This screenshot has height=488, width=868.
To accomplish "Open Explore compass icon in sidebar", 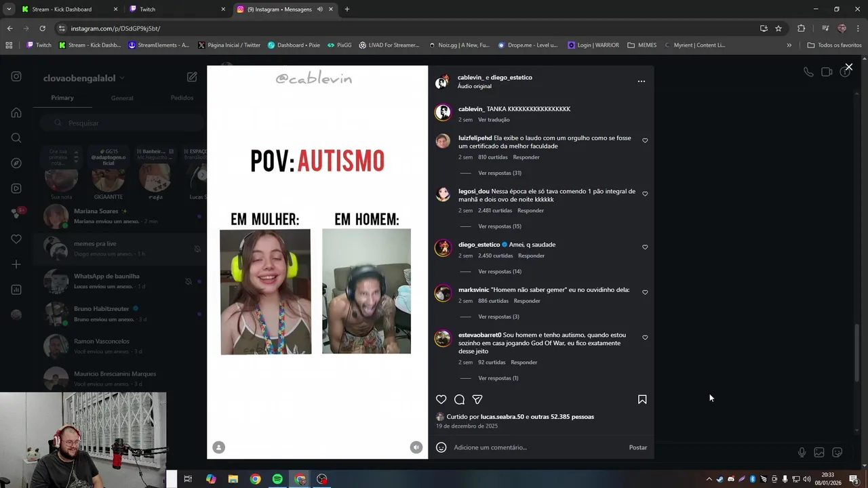I will click(x=16, y=163).
